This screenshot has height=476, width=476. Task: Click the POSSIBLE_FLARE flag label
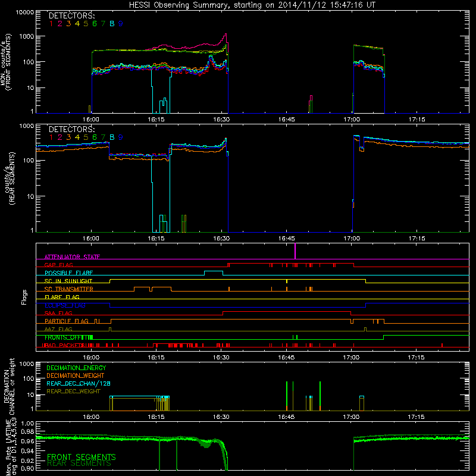pyautogui.click(x=68, y=273)
